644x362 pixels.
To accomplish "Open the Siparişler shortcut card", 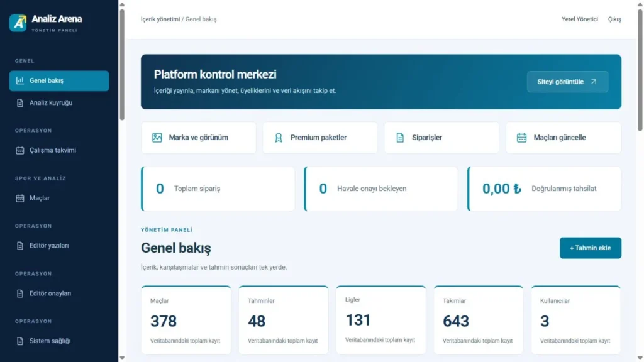I will coord(441,138).
